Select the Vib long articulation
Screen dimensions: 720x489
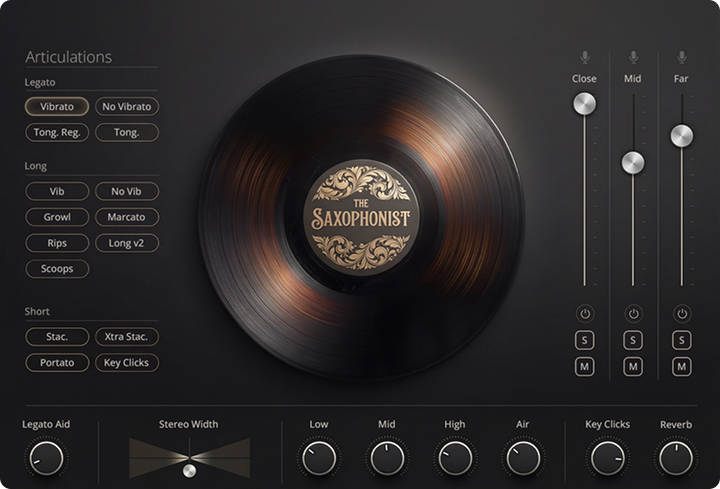tap(57, 191)
